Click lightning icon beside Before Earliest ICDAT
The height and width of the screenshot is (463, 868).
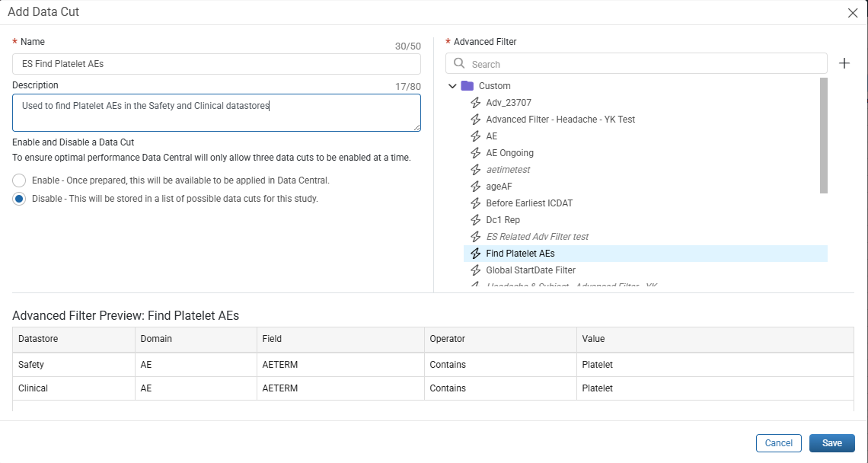(x=475, y=203)
